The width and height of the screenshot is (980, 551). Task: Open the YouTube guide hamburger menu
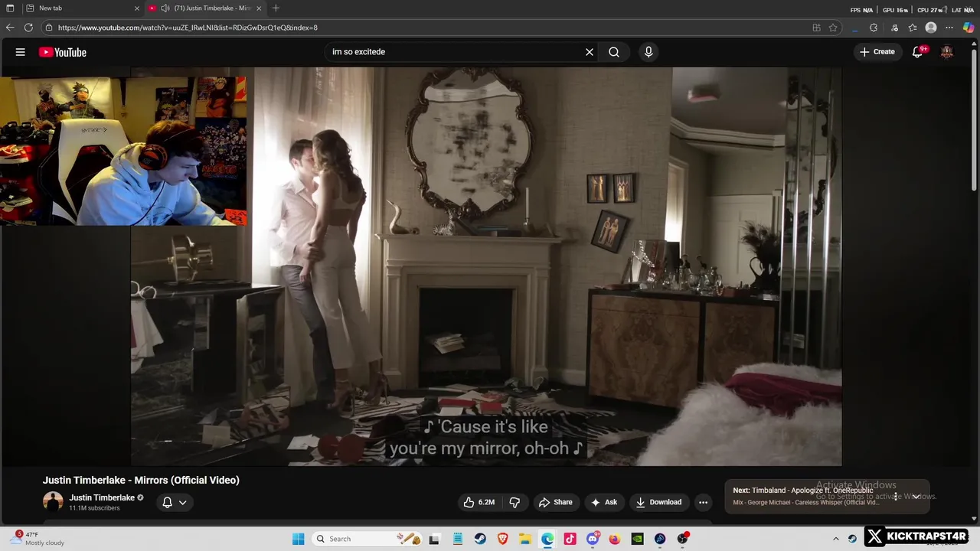21,52
